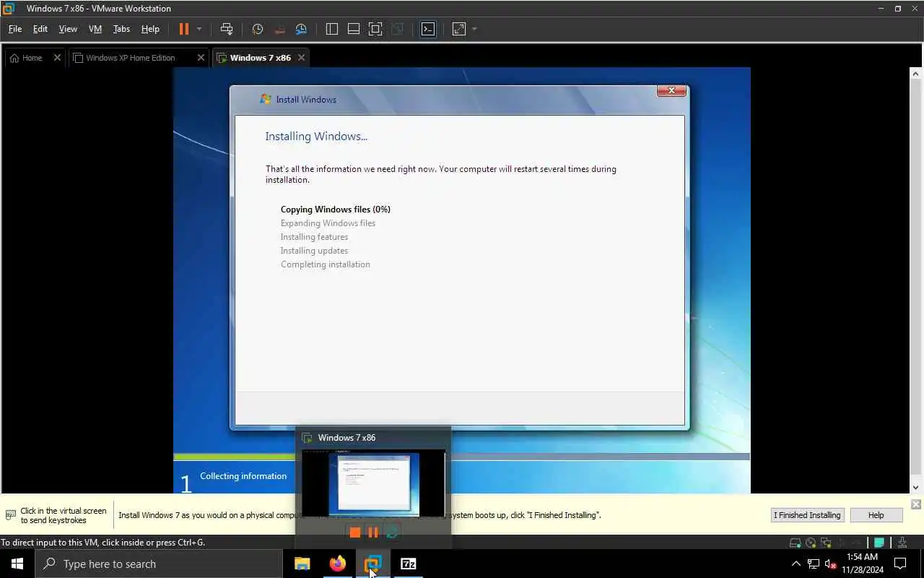Take a snapshot of this virtual machine
The image size is (924, 578).
click(x=258, y=29)
